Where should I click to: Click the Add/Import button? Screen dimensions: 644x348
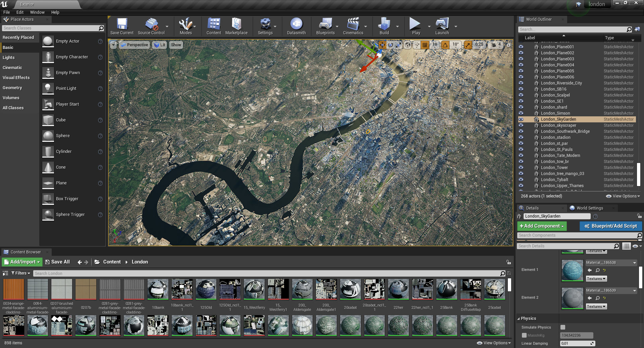[22, 262]
